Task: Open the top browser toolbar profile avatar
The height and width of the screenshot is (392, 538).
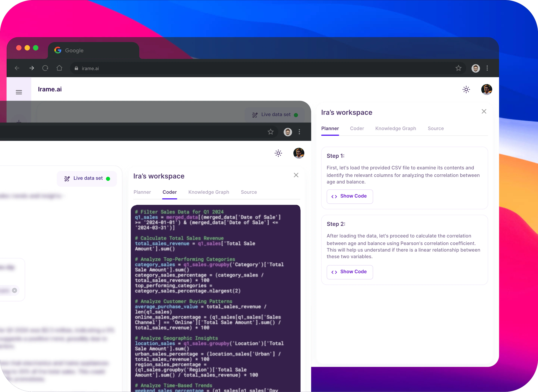Action: tap(476, 68)
